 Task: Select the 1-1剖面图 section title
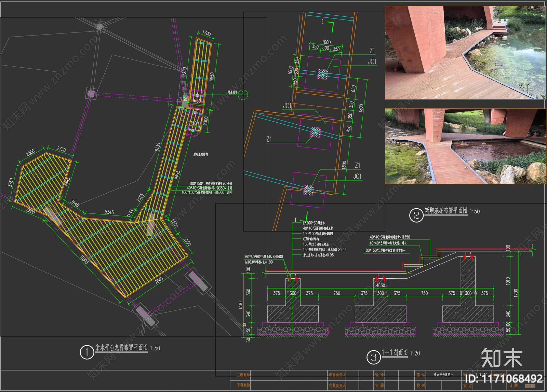(395, 353)
